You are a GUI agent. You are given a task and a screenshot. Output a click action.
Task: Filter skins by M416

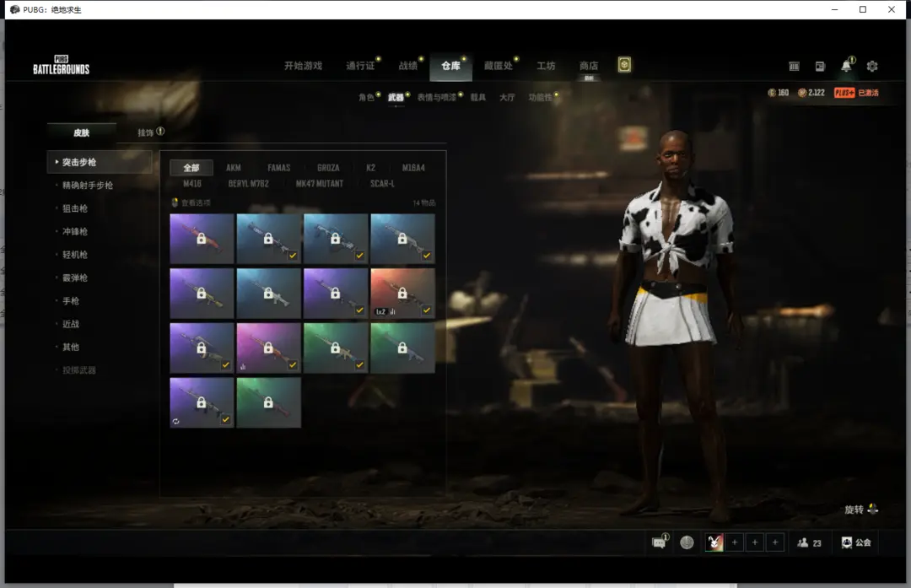pyautogui.click(x=192, y=184)
